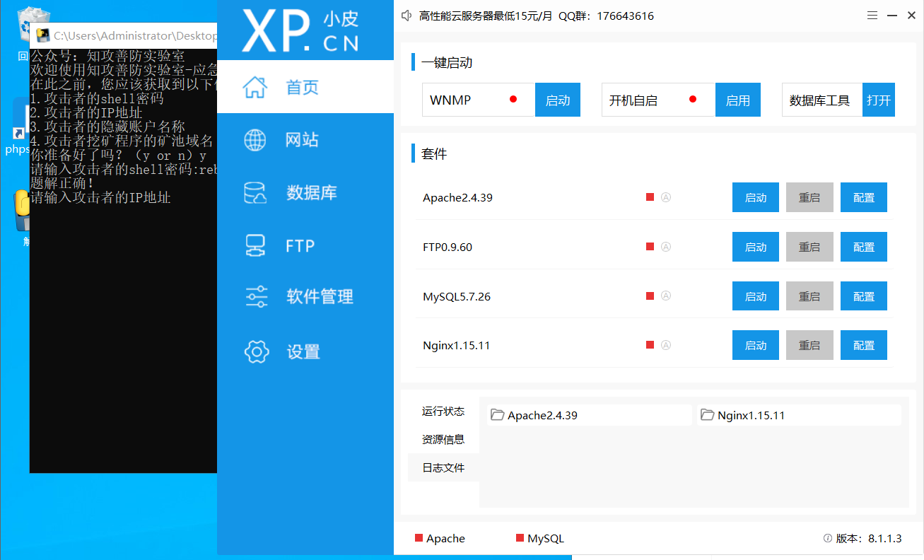The height and width of the screenshot is (560, 924).
Task: Click the FTP0.9.60 name in 套件 list
Action: click(x=448, y=247)
